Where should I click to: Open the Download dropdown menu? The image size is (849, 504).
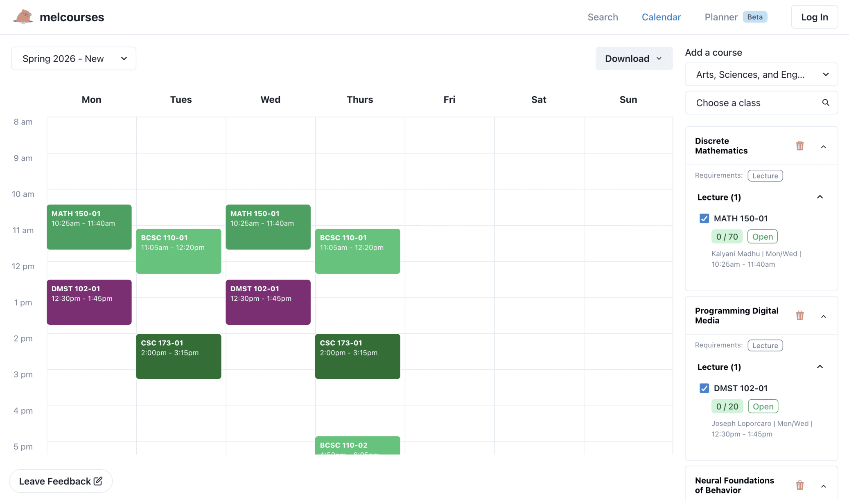(x=634, y=59)
